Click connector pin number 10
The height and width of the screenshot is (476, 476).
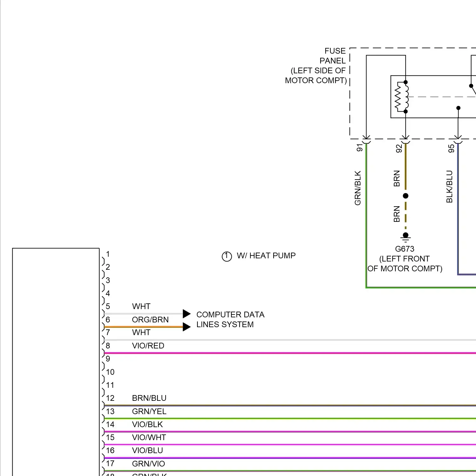pos(110,372)
